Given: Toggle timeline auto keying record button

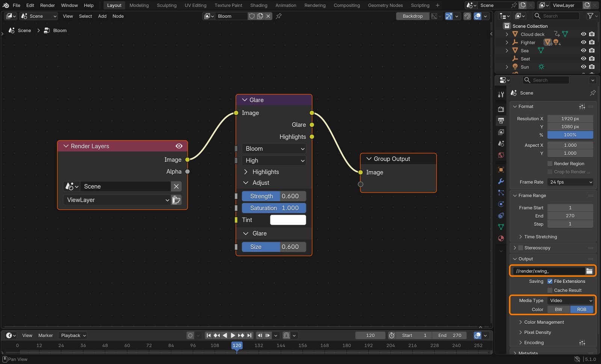Looking at the screenshot, I should pyautogui.click(x=190, y=335).
